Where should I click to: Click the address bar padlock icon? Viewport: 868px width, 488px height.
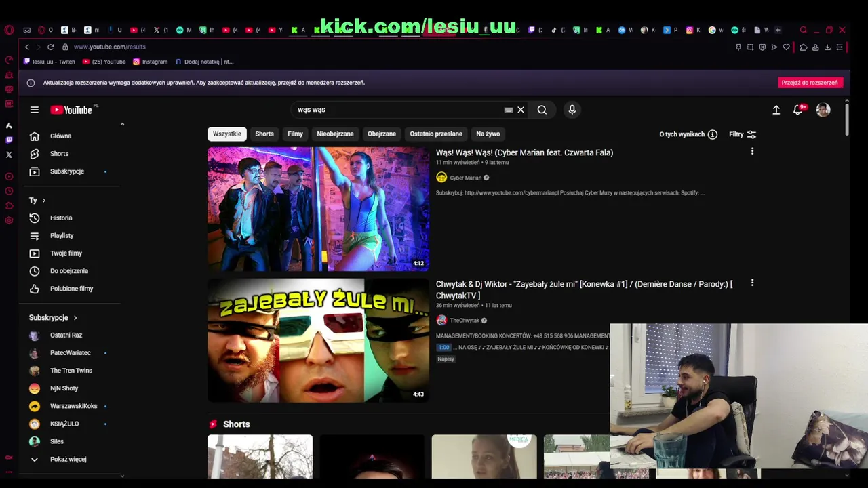pos(65,47)
